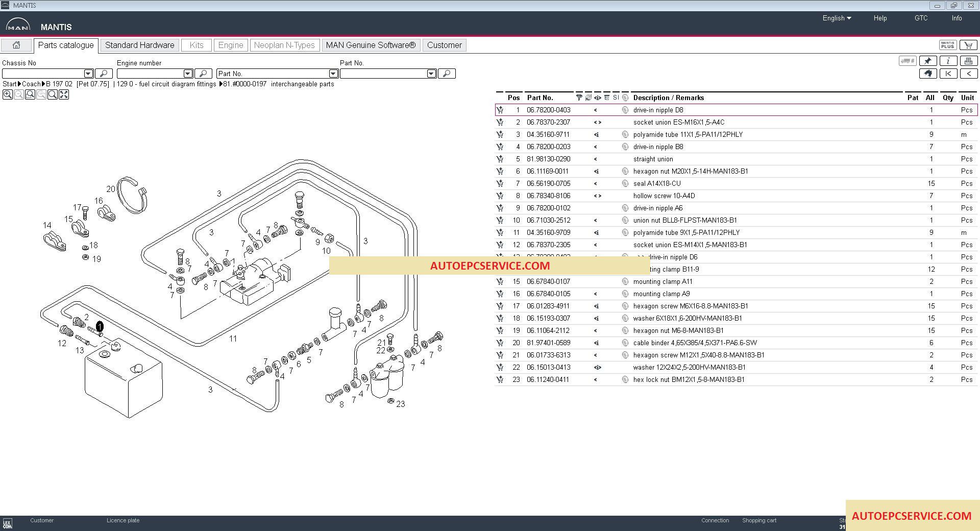This screenshot has height=531, width=980.
Task: Run the part number search magnifier
Action: 447,74
